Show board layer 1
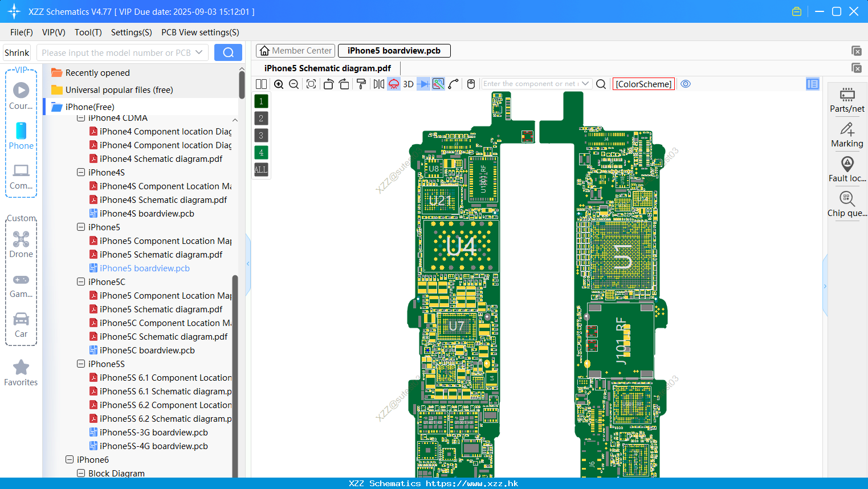This screenshot has height=489, width=868. [x=261, y=101]
